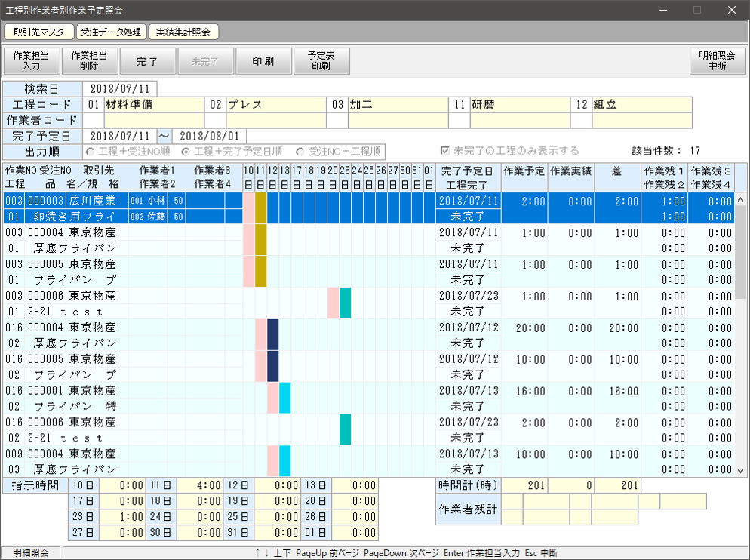
Task: Click the gold schedule bar in row 003 000004
Action: tap(260, 240)
